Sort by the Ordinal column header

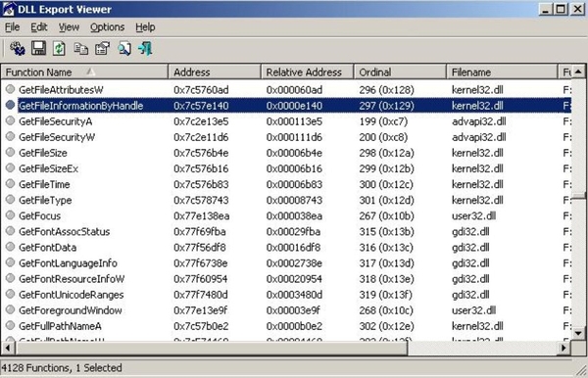[x=400, y=71]
